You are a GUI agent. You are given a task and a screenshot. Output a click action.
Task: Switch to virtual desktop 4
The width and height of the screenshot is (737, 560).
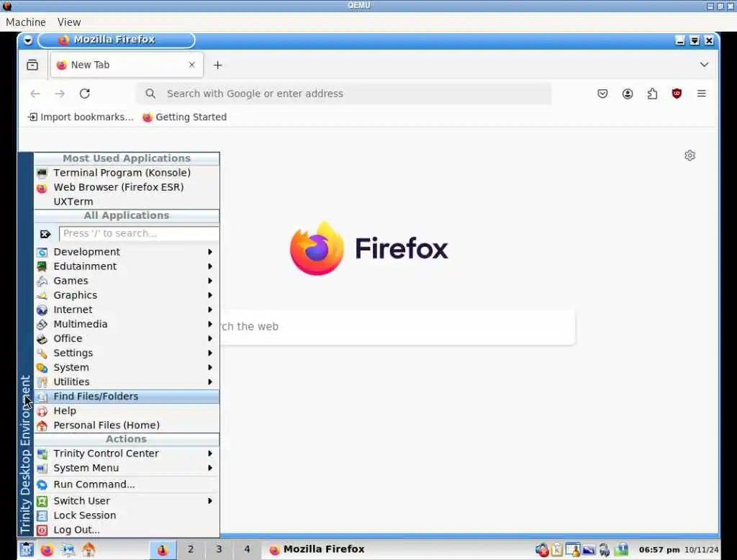click(247, 549)
